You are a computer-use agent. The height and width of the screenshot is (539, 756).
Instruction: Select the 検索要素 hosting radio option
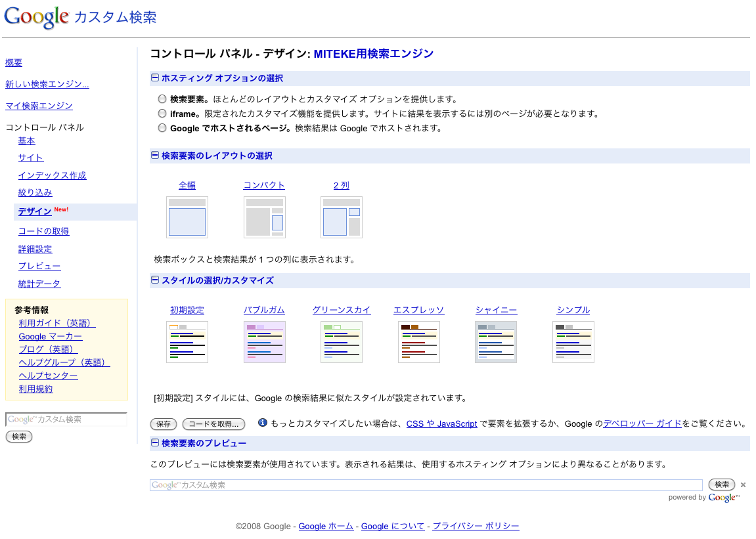[162, 99]
